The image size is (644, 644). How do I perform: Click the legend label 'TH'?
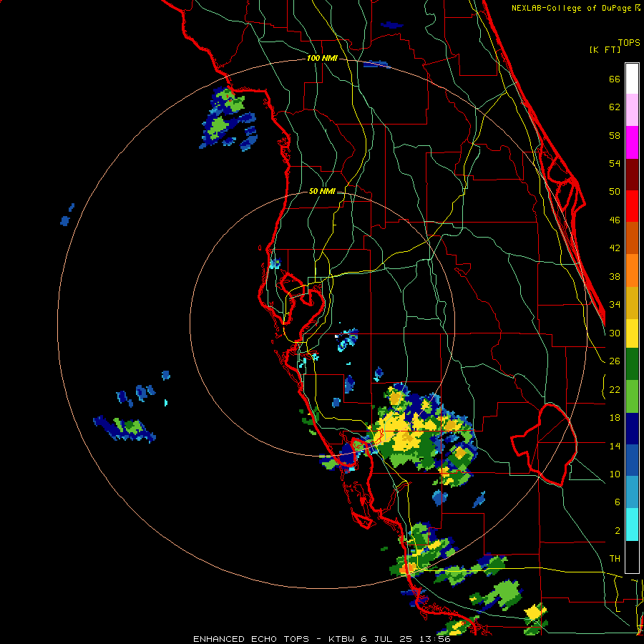pos(615,559)
